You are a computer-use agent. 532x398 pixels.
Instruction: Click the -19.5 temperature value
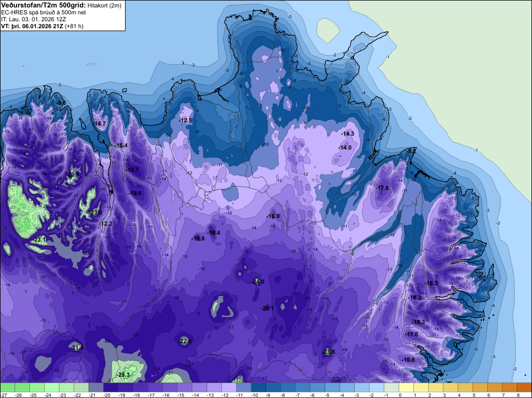pos(135,193)
